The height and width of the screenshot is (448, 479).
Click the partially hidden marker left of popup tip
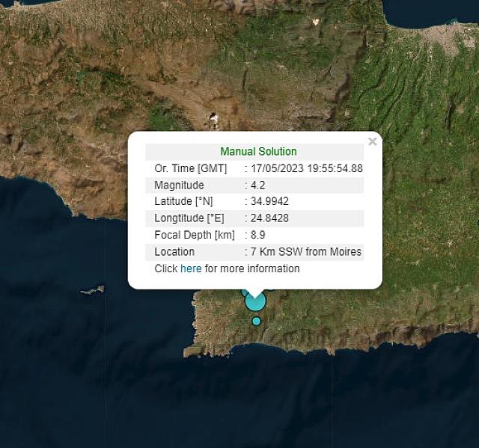point(244,292)
